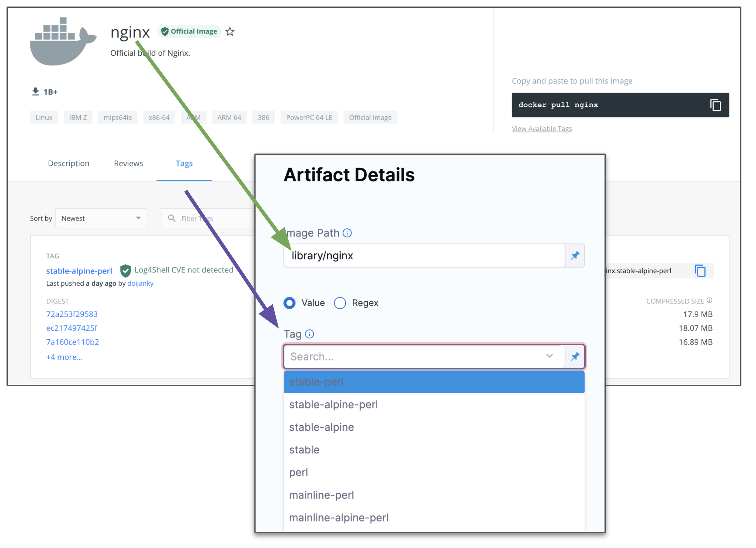This screenshot has width=756, height=548.
Task: Show the +4 more digests
Action: click(64, 357)
